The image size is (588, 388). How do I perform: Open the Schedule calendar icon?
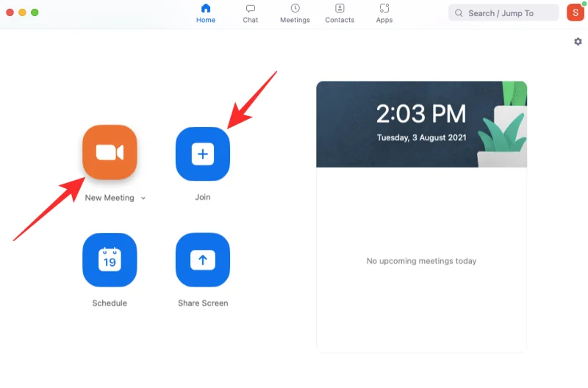(110, 260)
